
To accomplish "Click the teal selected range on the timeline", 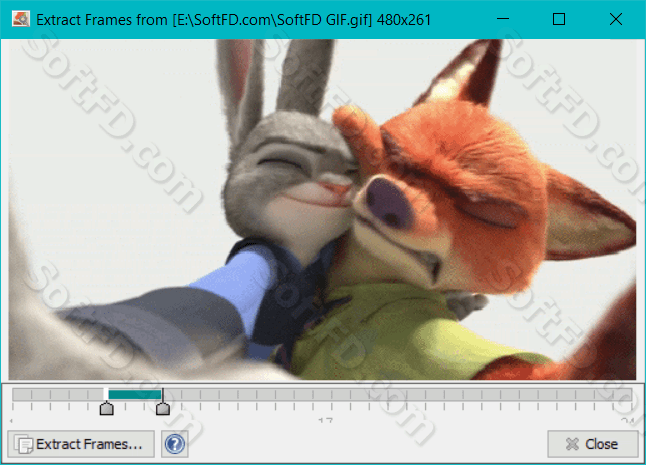I will pyautogui.click(x=134, y=395).
